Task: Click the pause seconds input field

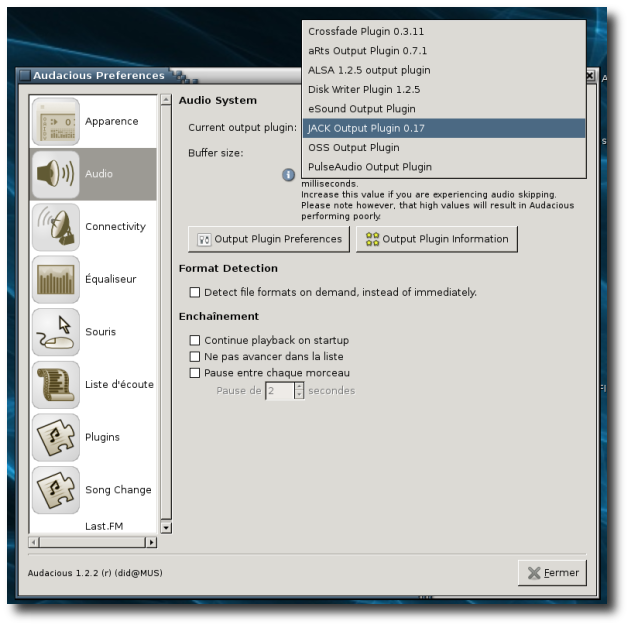Action: pyautogui.click(x=280, y=390)
